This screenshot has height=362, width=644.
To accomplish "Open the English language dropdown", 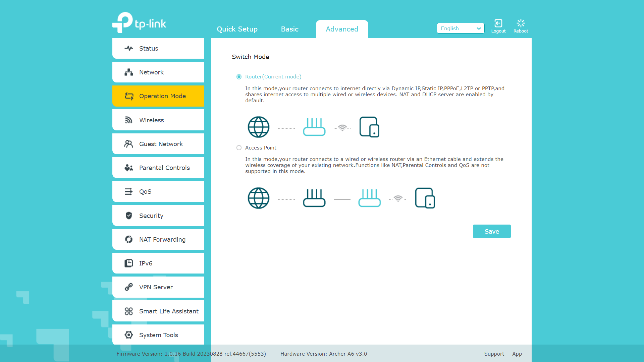I will tap(460, 28).
